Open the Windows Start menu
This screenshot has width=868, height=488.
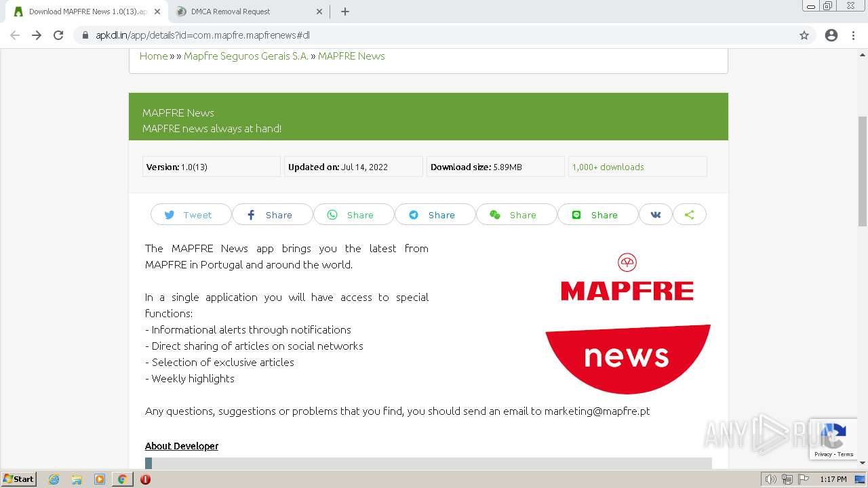click(18, 479)
